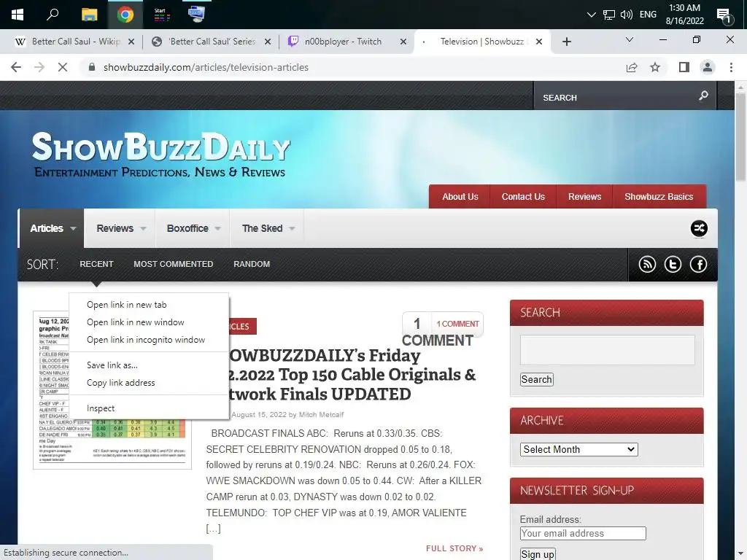
Task: Choose Save link as...
Action: pos(149,365)
